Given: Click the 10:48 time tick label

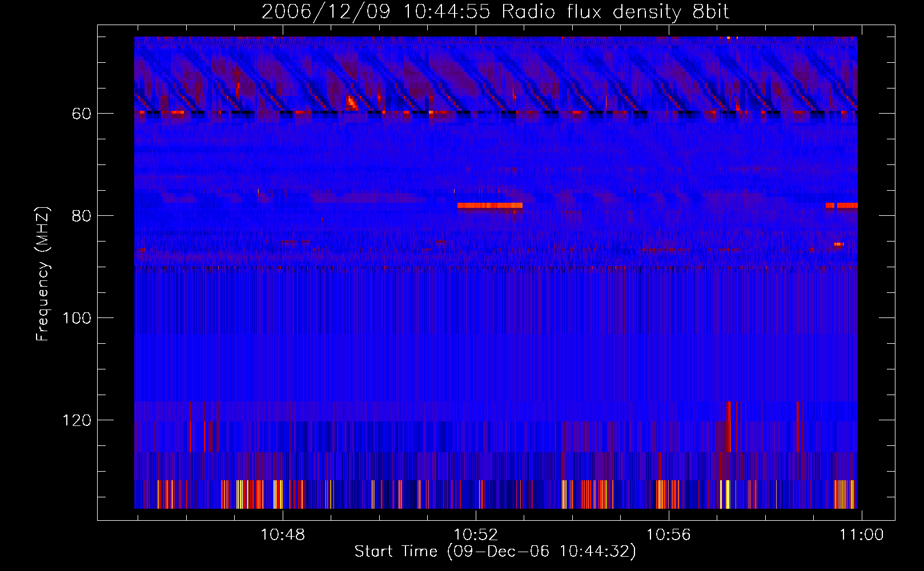Looking at the screenshot, I should [283, 535].
